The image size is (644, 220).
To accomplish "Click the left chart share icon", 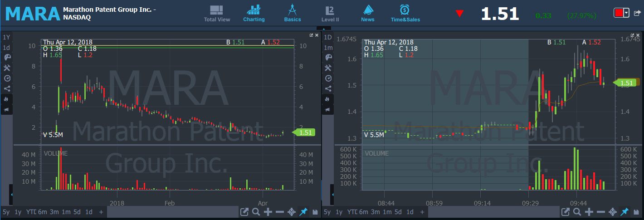I will pyautogui.click(x=7, y=88).
